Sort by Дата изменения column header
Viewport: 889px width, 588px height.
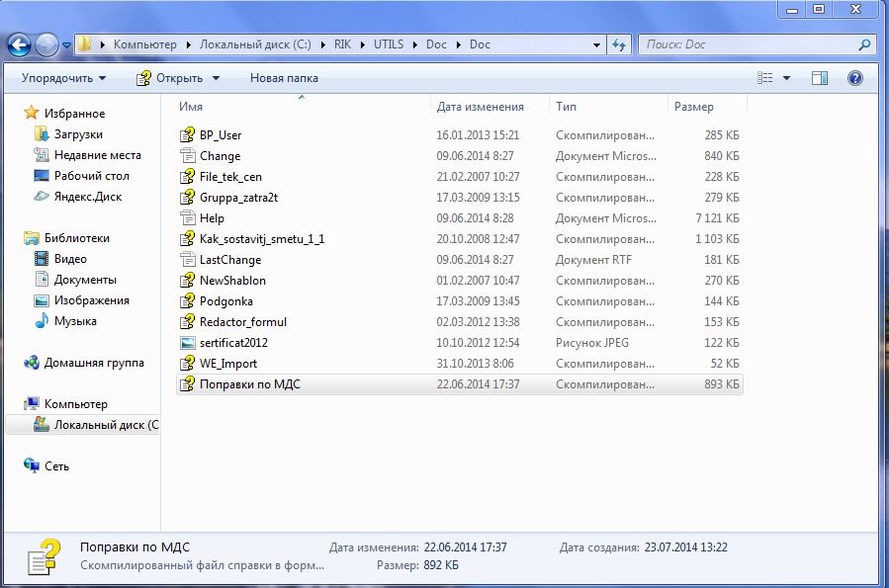coord(480,107)
